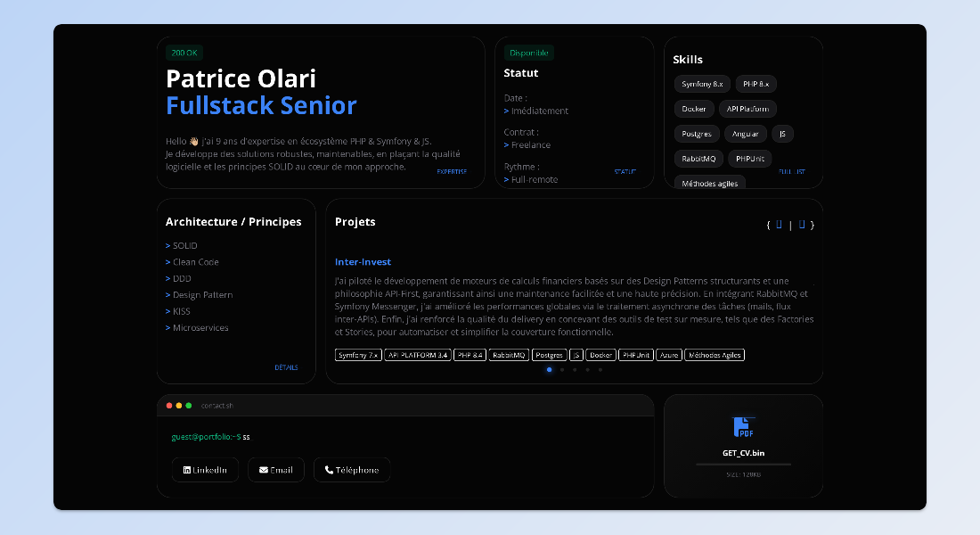The width and height of the screenshot is (980, 535).
Task: Select the active first carousel dot
Action: (549, 368)
